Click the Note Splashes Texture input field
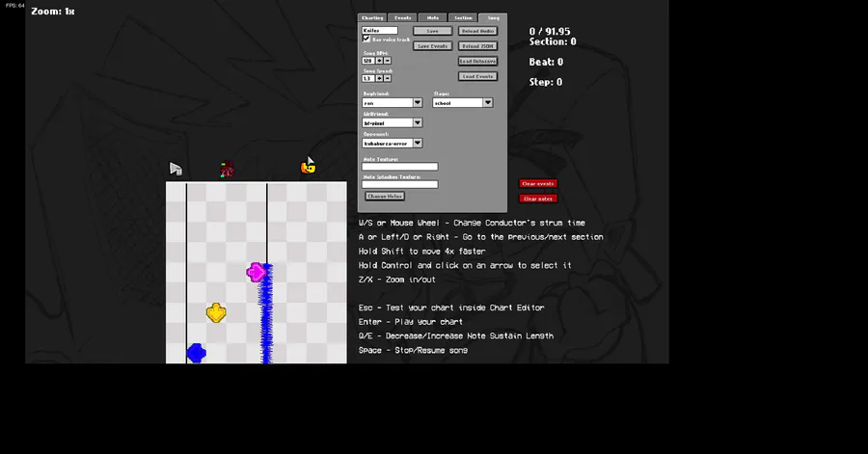The height and width of the screenshot is (454, 868). click(x=399, y=184)
